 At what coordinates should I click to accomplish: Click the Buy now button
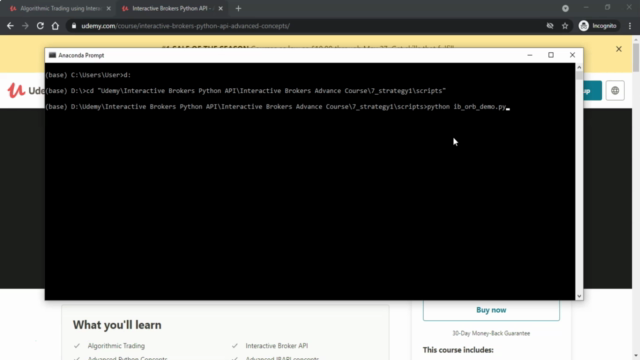point(491,310)
